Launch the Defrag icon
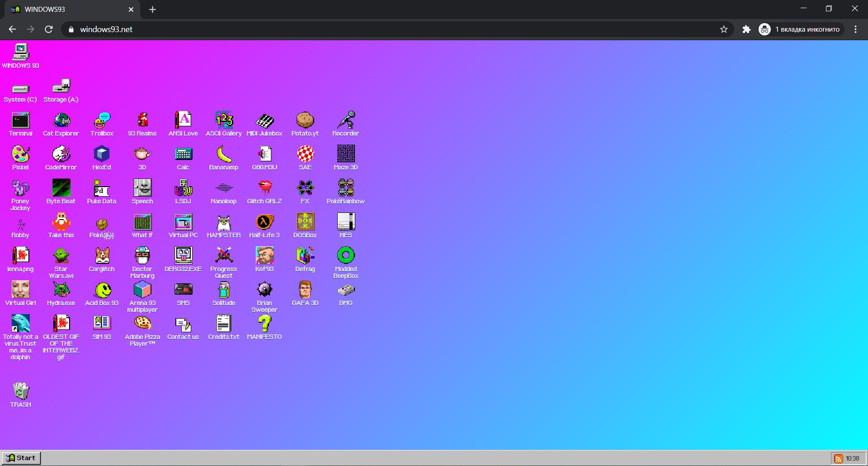 click(x=305, y=259)
